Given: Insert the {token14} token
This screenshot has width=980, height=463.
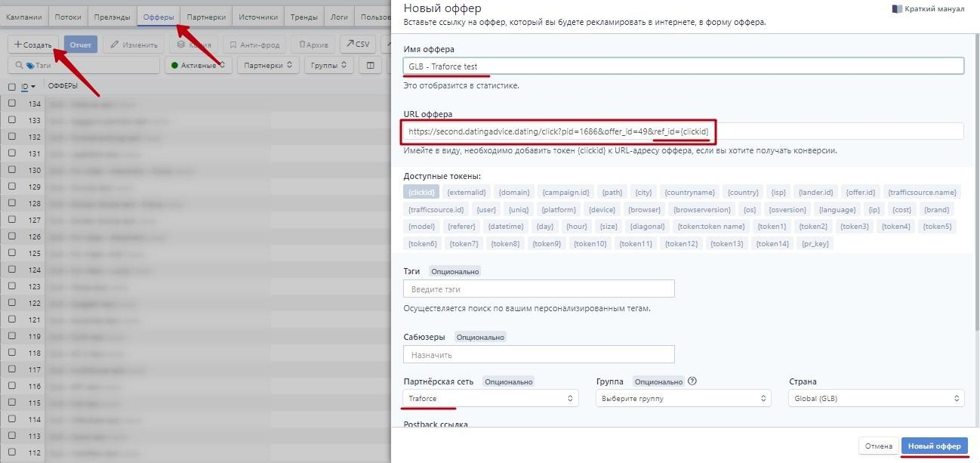Looking at the screenshot, I should pos(772,243).
